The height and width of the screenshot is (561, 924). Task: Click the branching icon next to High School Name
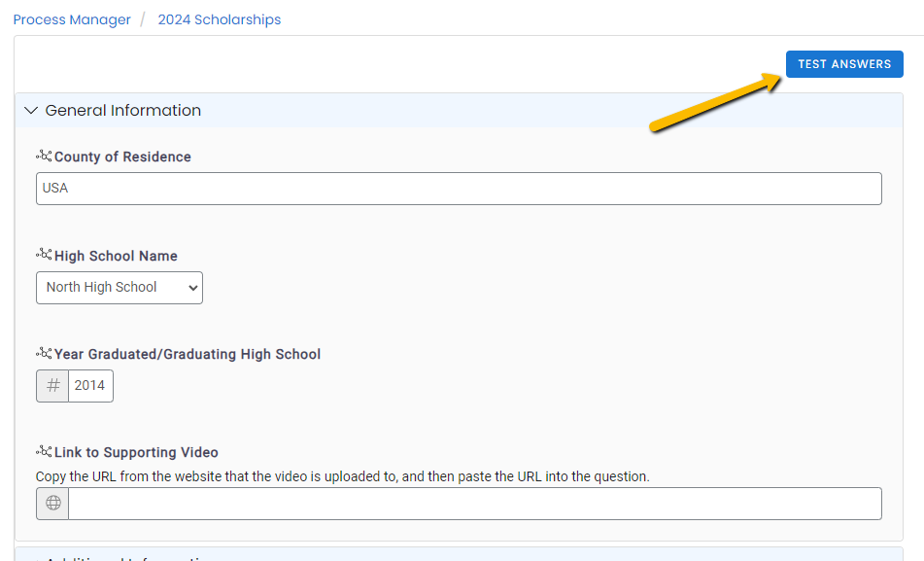(x=44, y=255)
